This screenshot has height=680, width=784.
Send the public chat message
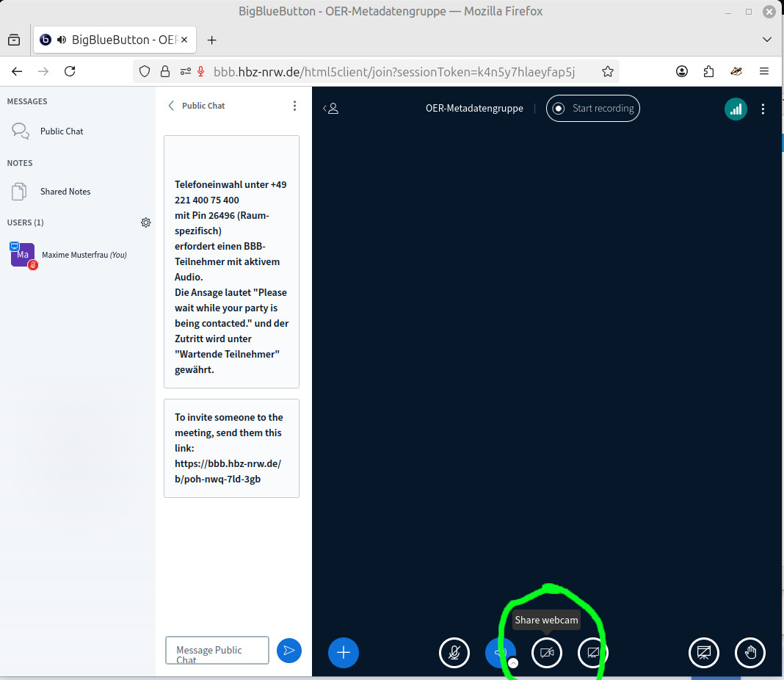click(x=289, y=650)
